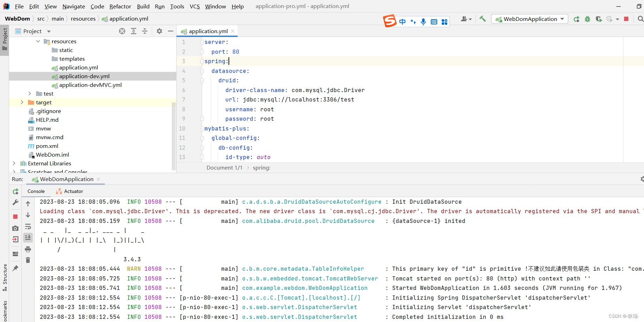Expand the target folder

[22, 102]
